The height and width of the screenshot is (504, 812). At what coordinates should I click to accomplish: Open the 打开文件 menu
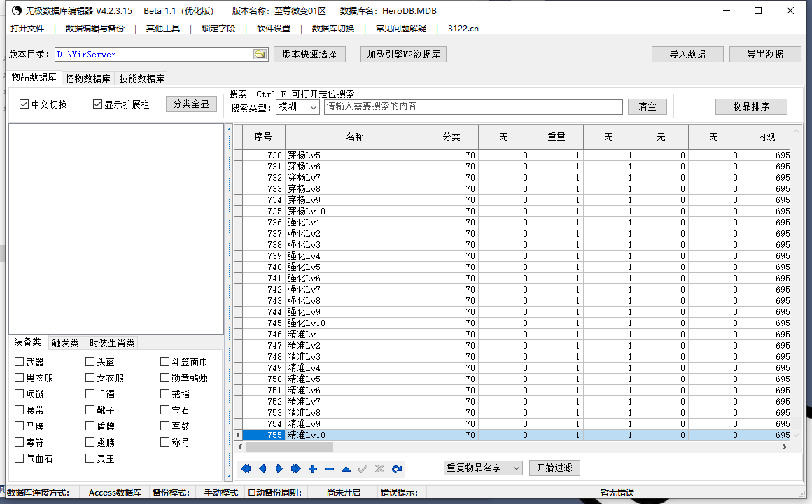[x=27, y=29]
